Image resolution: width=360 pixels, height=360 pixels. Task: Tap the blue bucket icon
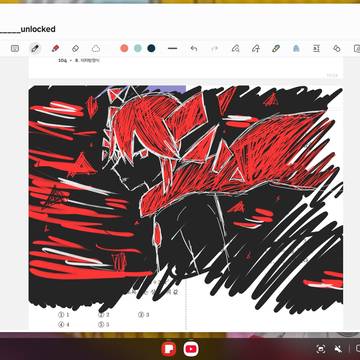(296, 49)
